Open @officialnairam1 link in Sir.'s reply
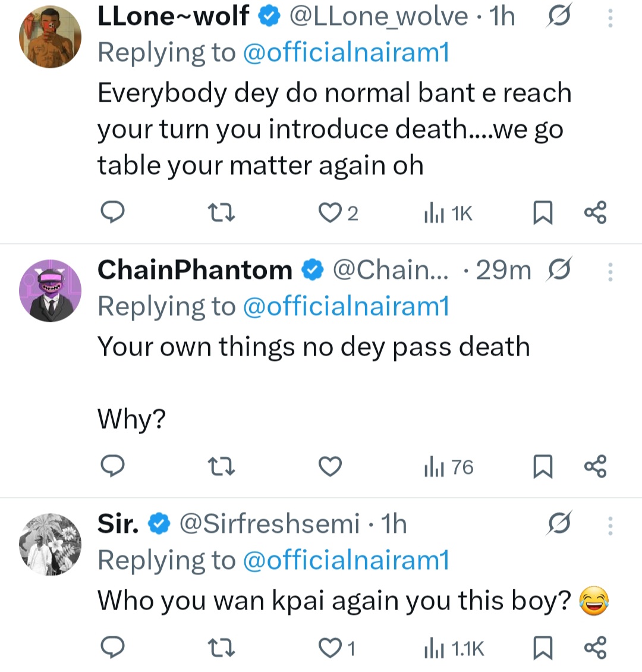Image resolution: width=642 pixels, height=672 pixels. [346, 560]
